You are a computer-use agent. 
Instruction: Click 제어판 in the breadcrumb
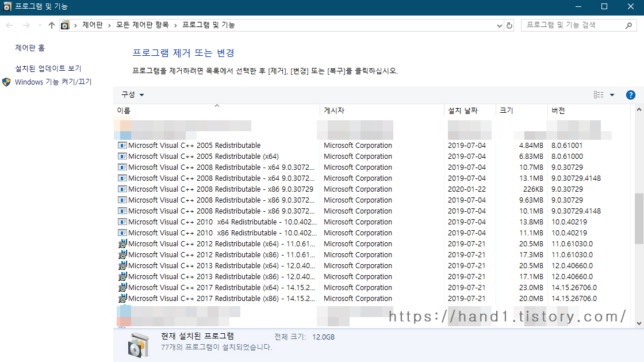click(x=93, y=25)
